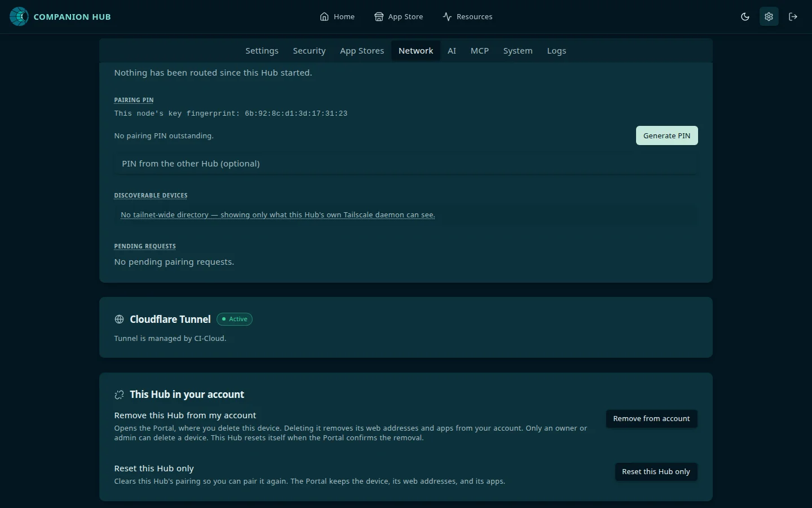The width and height of the screenshot is (812, 508).
Task: Click the Pairing PIN heading
Action: (x=134, y=100)
